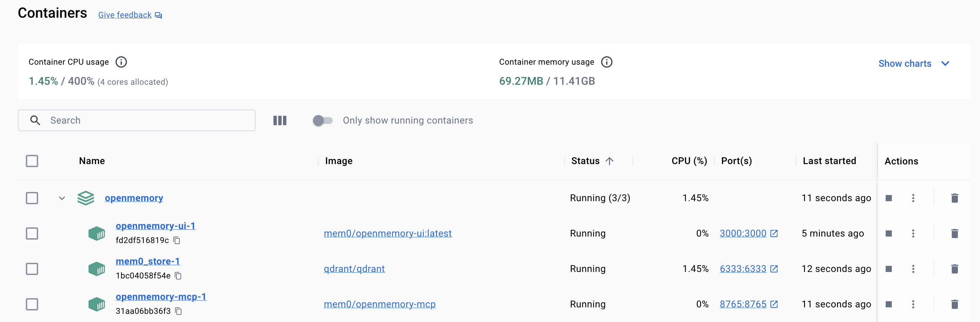Open more actions for openmemory-ui-1

pos(913,234)
